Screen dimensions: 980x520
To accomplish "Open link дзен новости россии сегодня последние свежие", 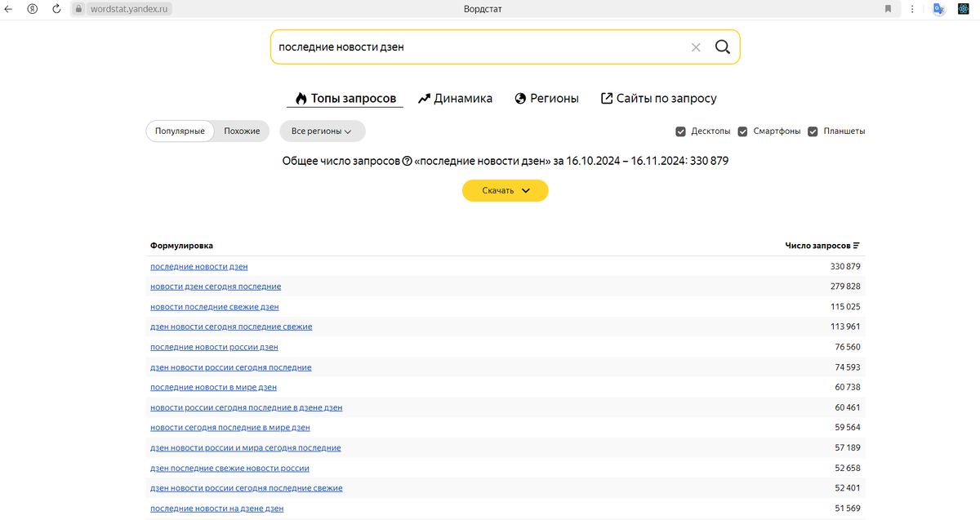I will coord(247,488).
